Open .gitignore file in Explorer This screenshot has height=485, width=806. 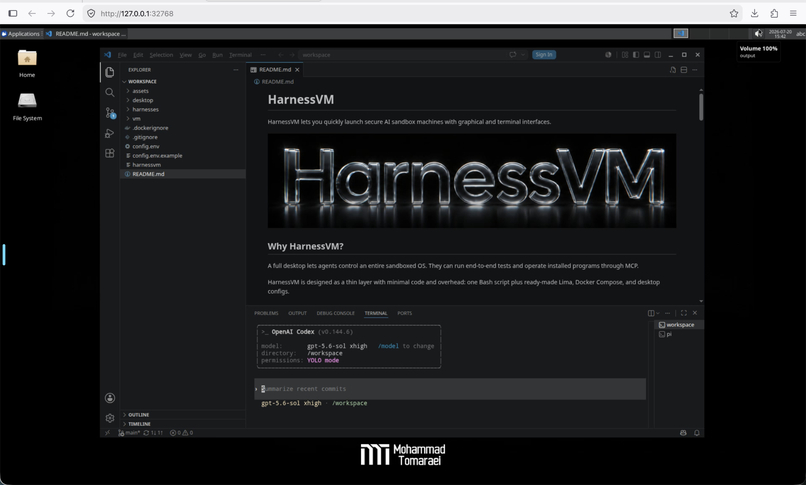[182, 137]
